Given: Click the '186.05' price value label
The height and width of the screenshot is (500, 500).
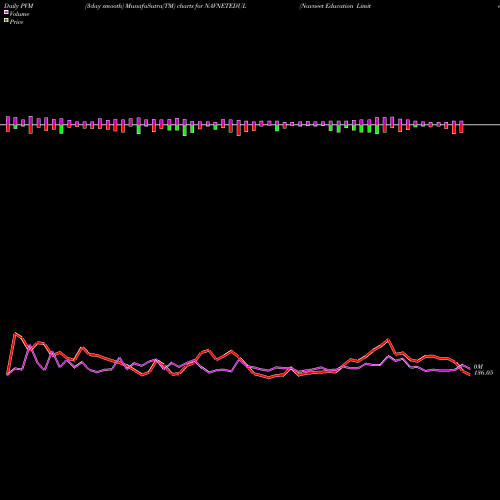Looking at the screenshot, I should [483, 373].
